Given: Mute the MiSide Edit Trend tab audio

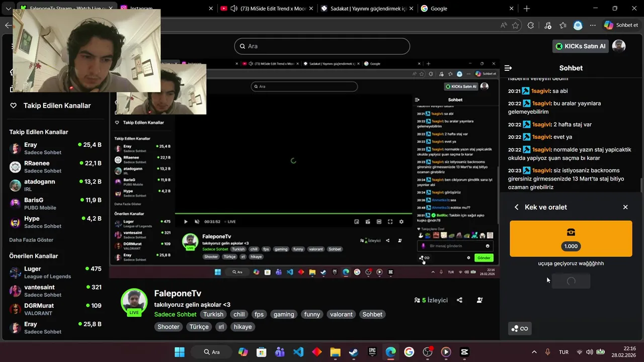Looking at the screenshot, I should point(233,9).
